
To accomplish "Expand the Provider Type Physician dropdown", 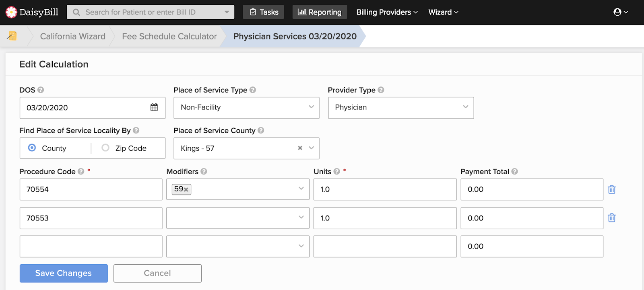I will coord(401,108).
